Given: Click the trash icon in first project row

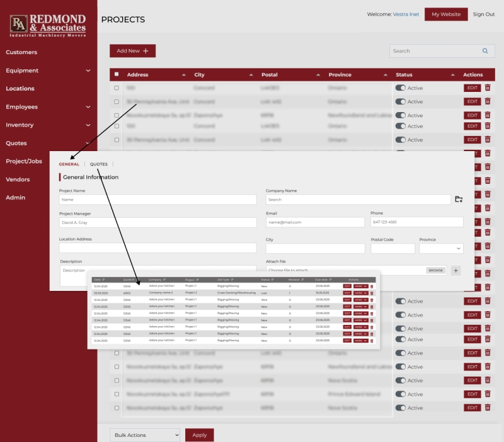Looking at the screenshot, I should click(x=488, y=88).
